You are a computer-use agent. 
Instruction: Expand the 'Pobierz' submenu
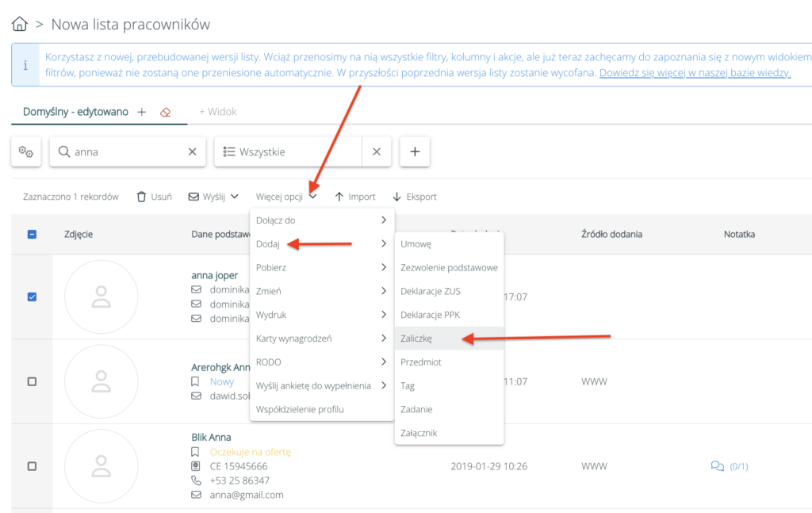[322, 268]
